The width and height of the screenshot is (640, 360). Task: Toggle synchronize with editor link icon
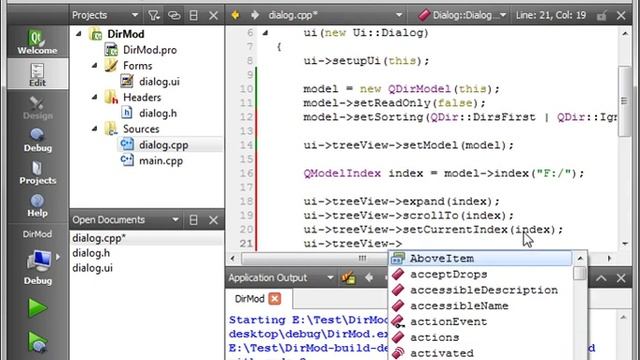174,16
